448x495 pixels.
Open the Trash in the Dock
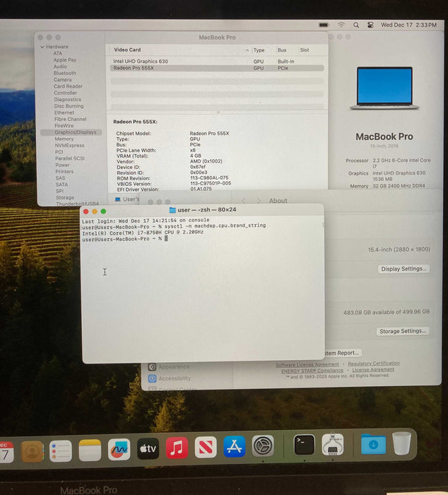[x=401, y=443]
